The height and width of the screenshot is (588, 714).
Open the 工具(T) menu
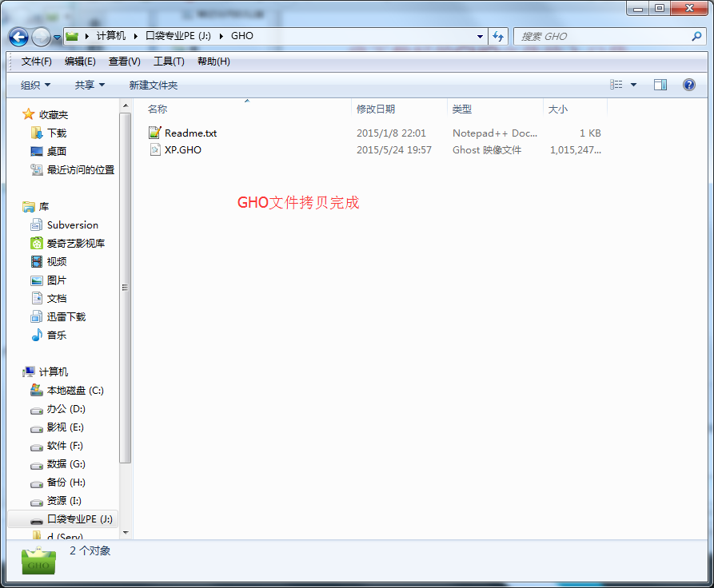[169, 62]
